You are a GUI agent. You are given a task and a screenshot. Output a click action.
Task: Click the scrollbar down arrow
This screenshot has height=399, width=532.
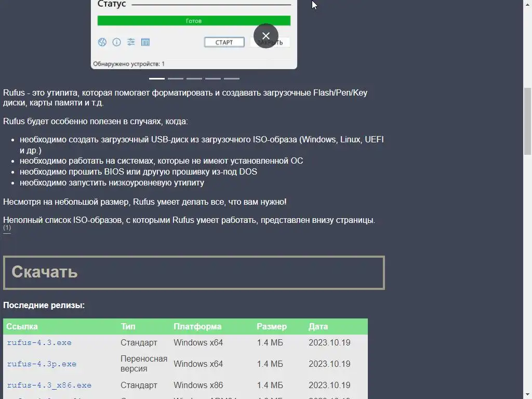(527, 395)
